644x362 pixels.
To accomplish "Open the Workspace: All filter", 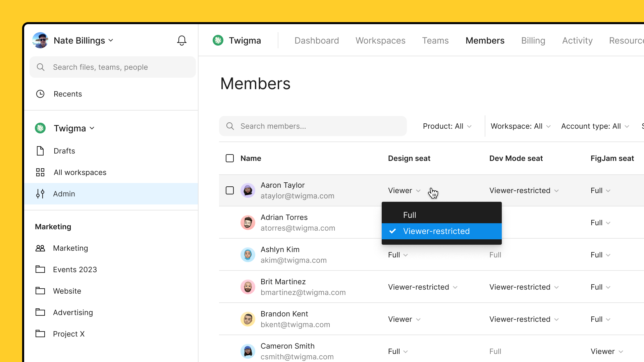I will pos(520,126).
